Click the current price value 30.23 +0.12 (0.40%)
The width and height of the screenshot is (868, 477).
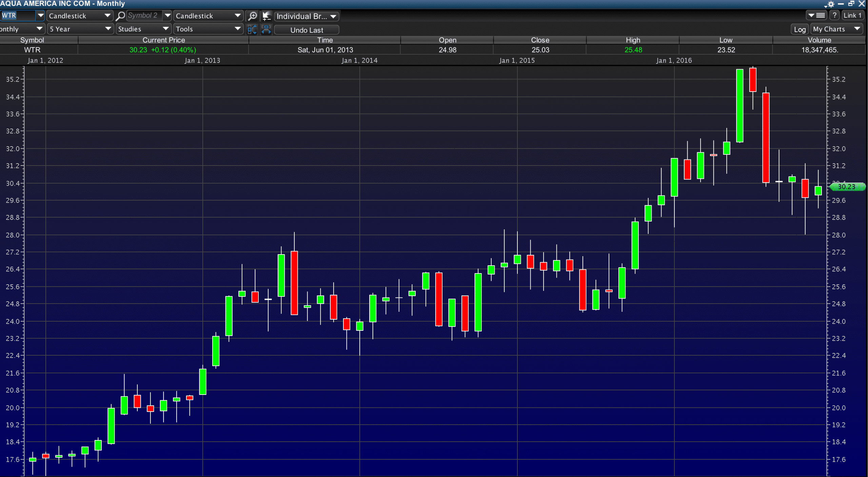(163, 50)
